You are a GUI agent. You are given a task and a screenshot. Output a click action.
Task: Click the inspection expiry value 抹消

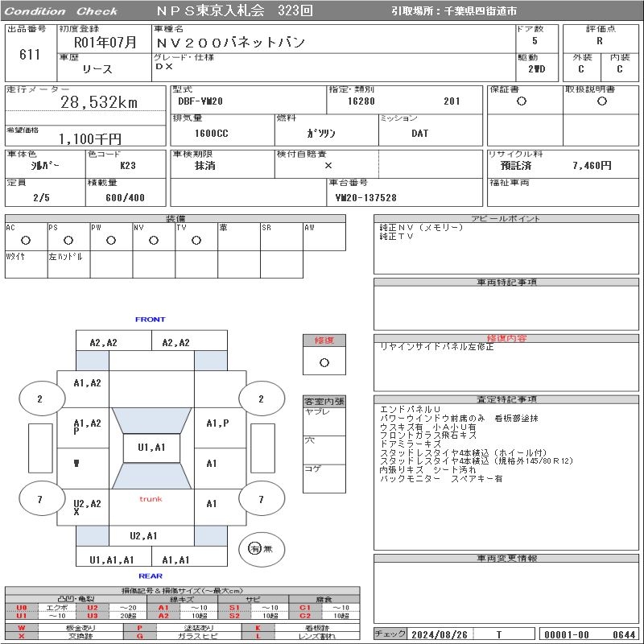[x=205, y=166]
